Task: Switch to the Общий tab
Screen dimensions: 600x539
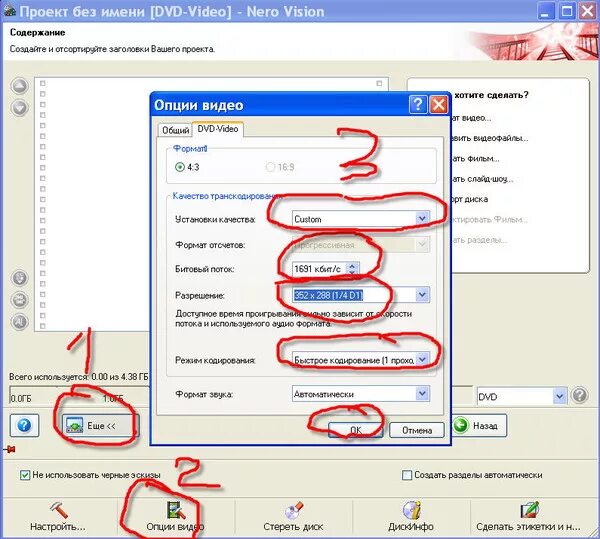Action: [175, 130]
